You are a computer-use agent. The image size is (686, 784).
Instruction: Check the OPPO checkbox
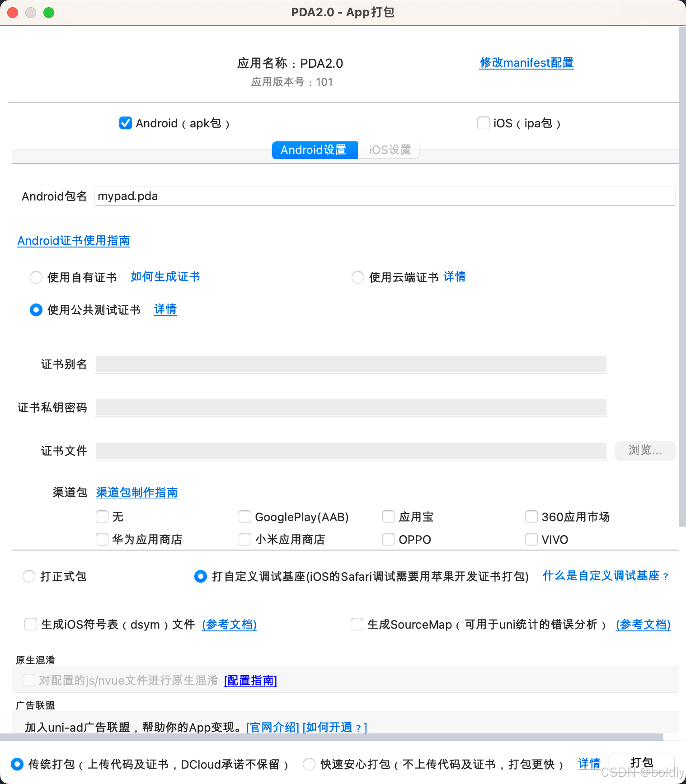point(389,539)
